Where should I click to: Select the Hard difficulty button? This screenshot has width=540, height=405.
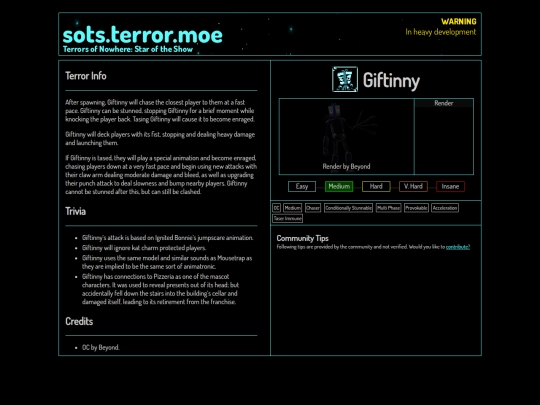(x=376, y=186)
